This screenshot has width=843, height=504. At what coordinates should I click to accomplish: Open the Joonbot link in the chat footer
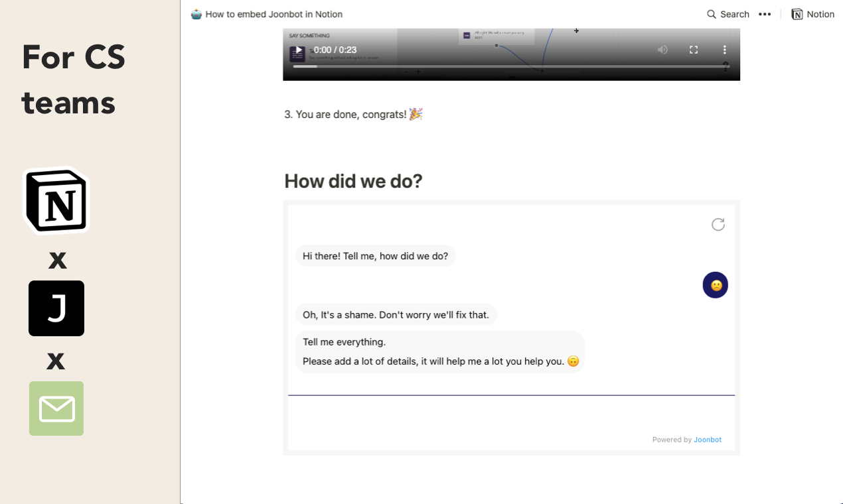pyautogui.click(x=707, y=439)
